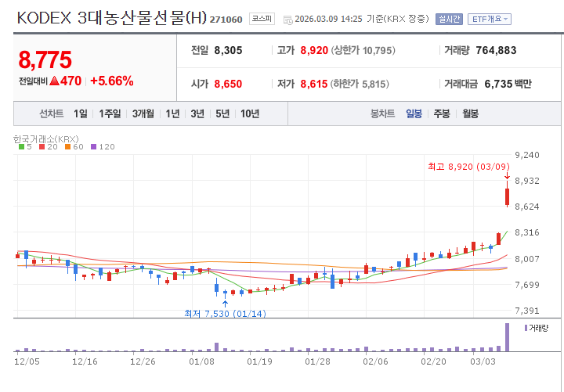Click the 12/05 date axis label

point(27,361)
